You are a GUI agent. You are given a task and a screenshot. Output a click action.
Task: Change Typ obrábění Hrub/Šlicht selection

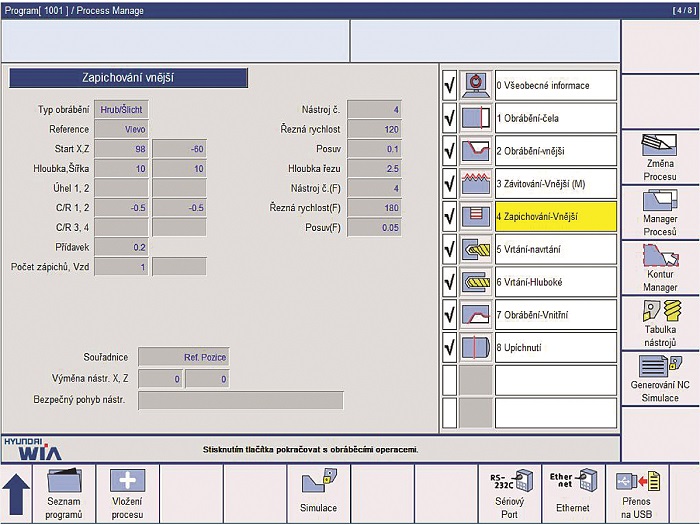click(x=121, y=109)
